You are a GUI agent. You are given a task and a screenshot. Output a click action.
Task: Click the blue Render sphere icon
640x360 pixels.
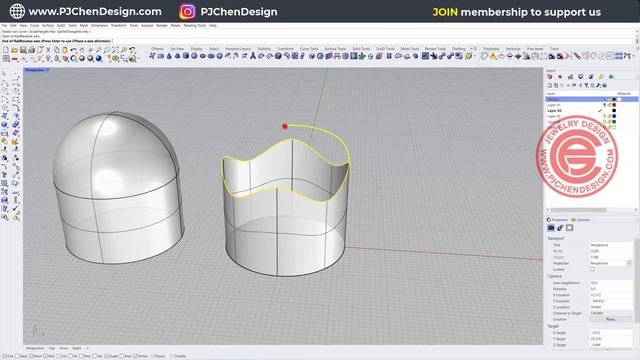(x=98, y=58)
